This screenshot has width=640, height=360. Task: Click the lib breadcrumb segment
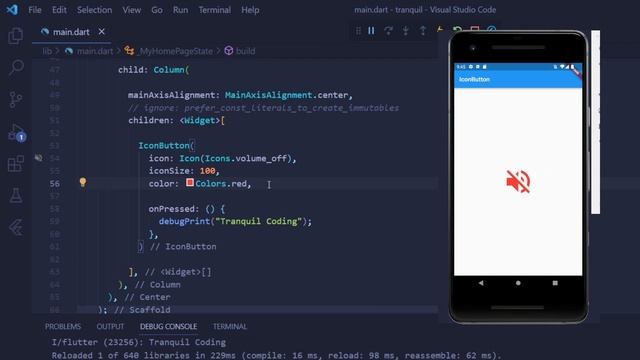pyautogui.click(x=47, y=51)
